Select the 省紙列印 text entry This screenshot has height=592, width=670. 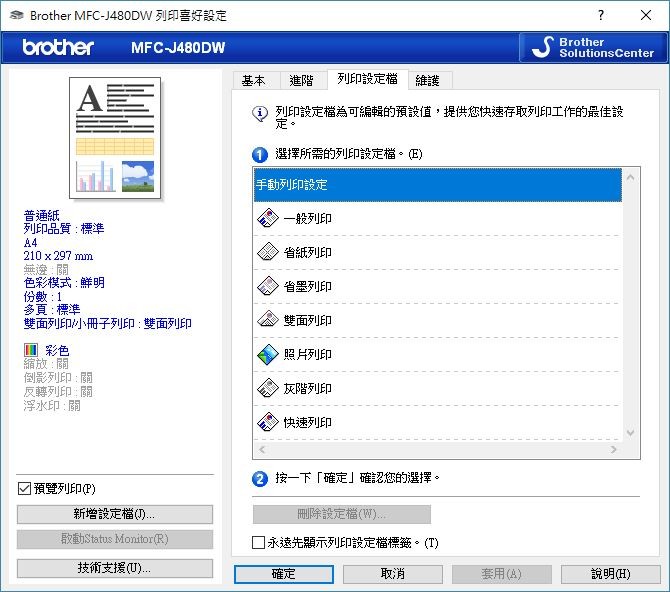click(x=308, y=253)
